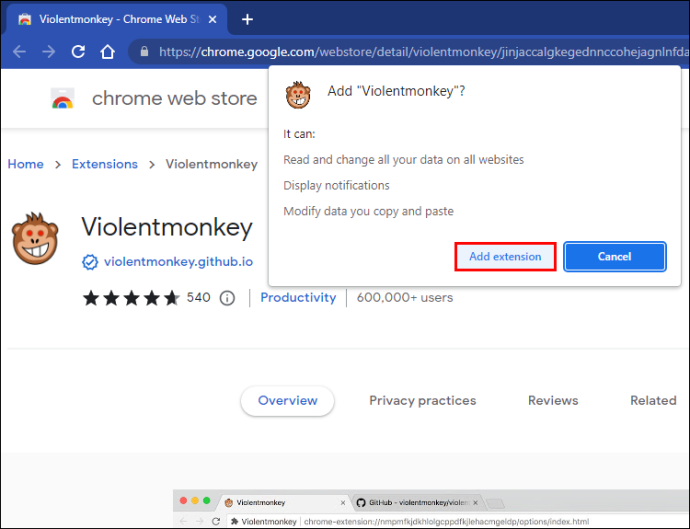Close the Violentmonkey Chrome Web Store tab
Screen dimensions: 690x529
pos(213,19)
